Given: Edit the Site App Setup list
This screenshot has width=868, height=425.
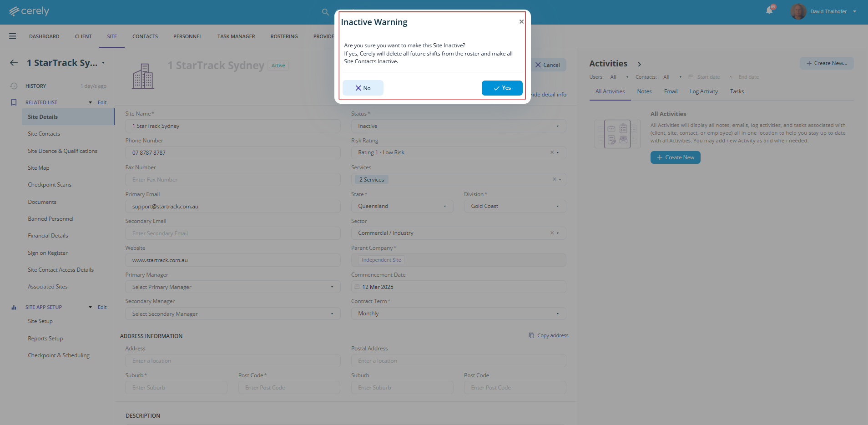Looking at the screenshot, I should pos(102,307).
